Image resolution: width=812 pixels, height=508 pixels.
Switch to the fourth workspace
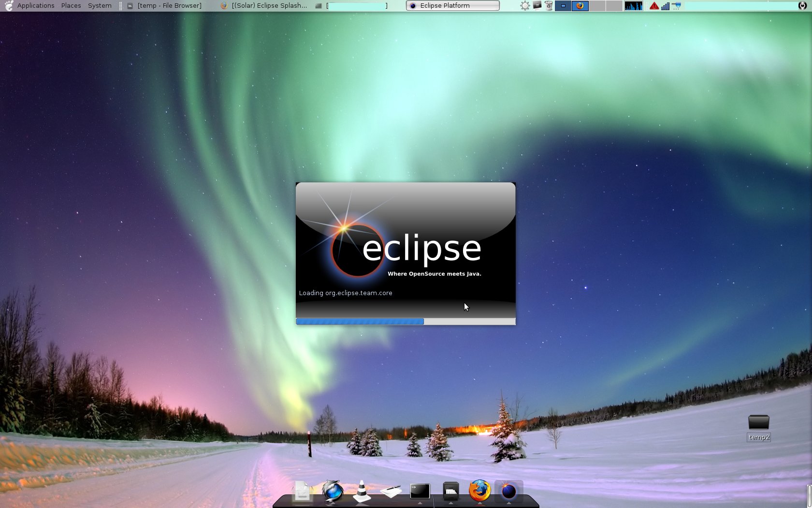pyautogui.click(x=614, y=6)
